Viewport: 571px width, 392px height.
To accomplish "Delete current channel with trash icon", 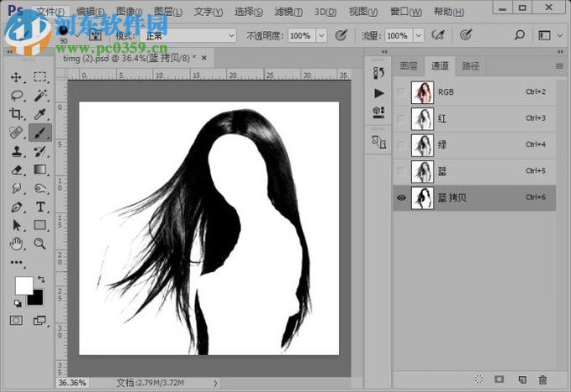I will [543, 379].
